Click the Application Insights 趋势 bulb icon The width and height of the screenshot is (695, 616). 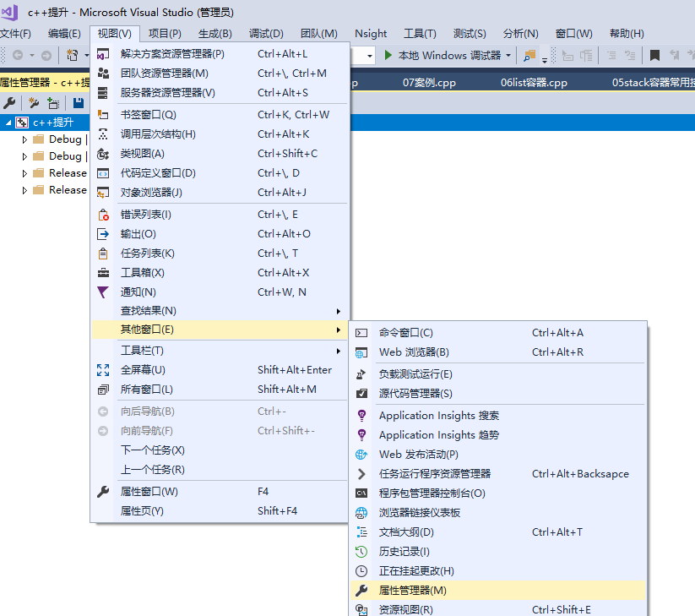pyautogui.click(x=361, y=435)
